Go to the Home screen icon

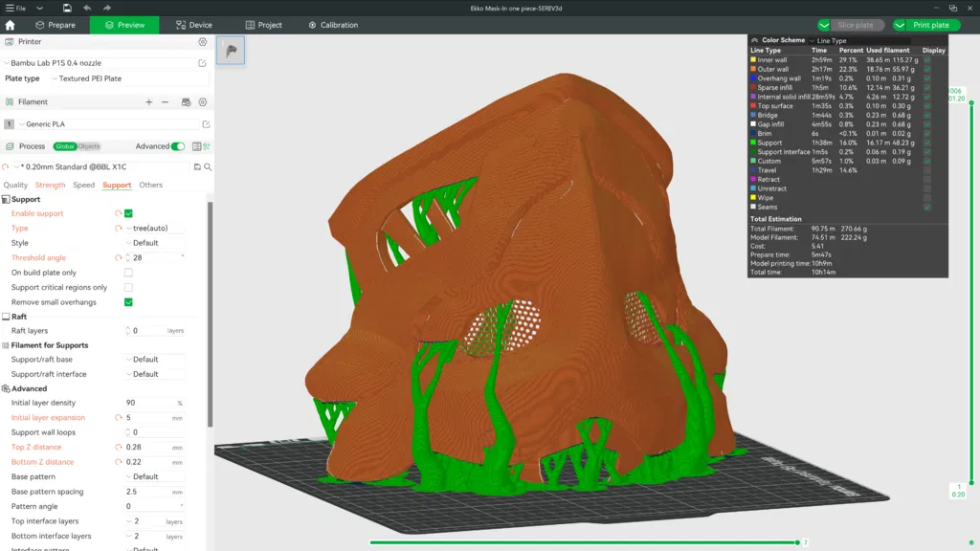click(10, 25)
